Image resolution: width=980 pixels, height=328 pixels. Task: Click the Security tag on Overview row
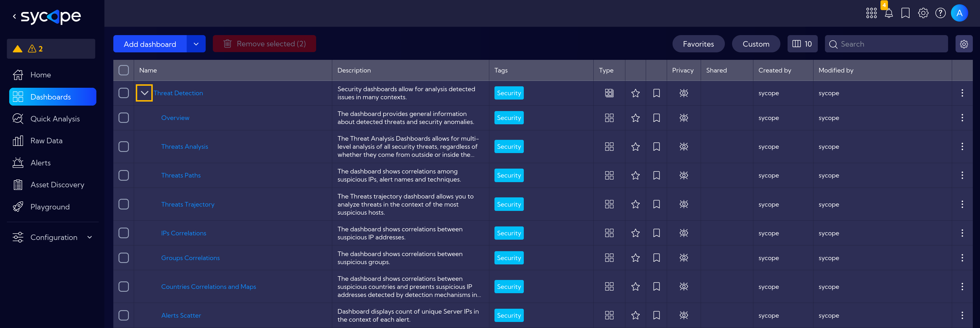pyautogui.click(x=509, y=118)
